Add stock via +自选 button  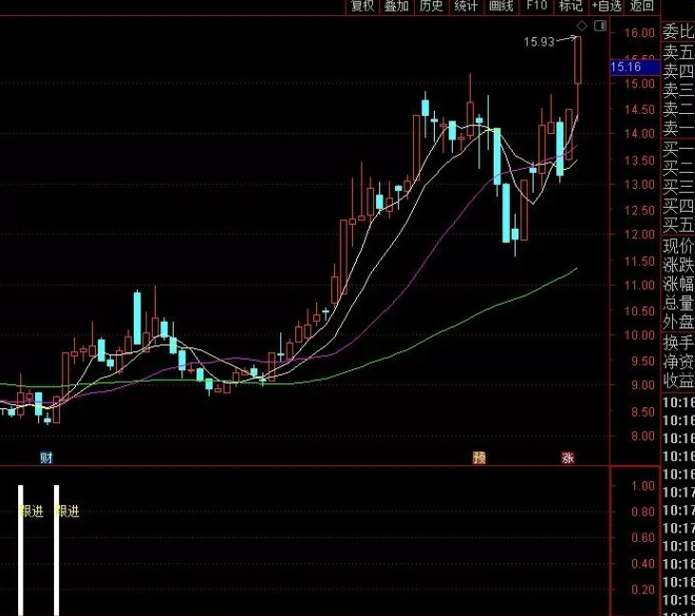(x=607, y=7)
